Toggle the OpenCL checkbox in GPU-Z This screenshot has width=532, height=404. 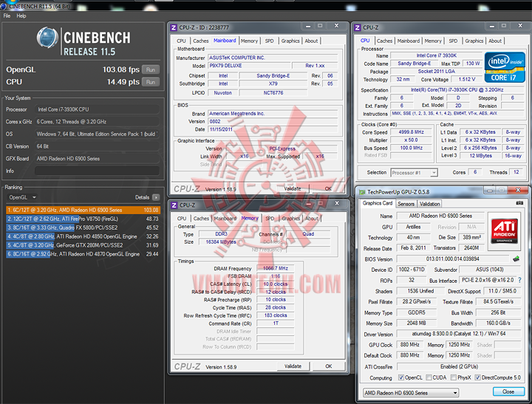coord(401,377)
